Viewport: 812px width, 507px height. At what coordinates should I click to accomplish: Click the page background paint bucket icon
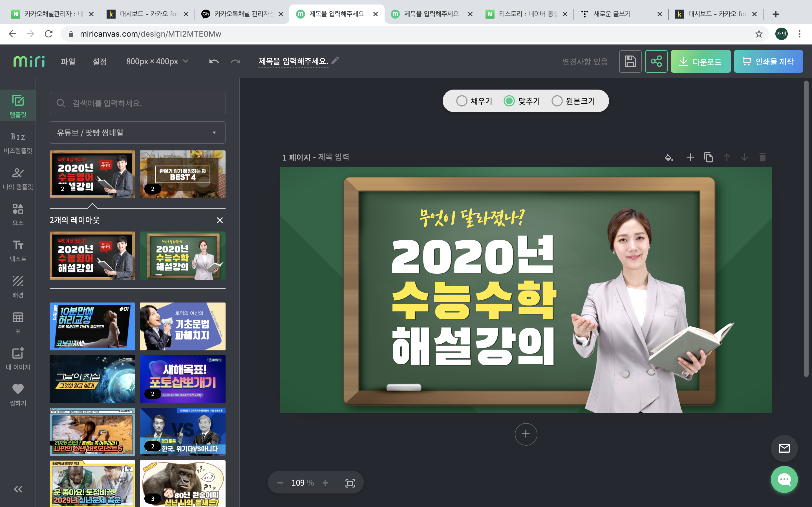(x=669, y=157)
